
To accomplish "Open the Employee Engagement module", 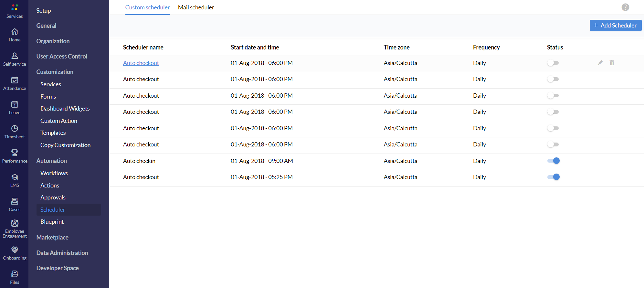I will click(x=15, y=229).
